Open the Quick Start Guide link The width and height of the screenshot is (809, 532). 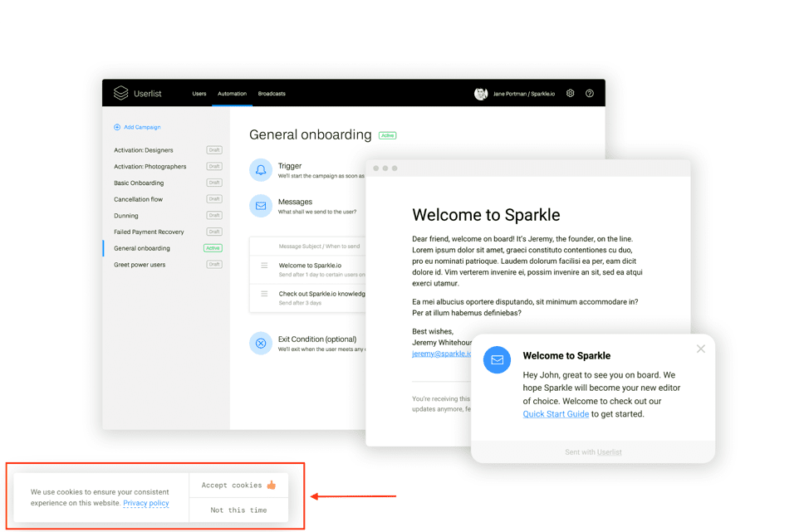[x=556, y=414]
